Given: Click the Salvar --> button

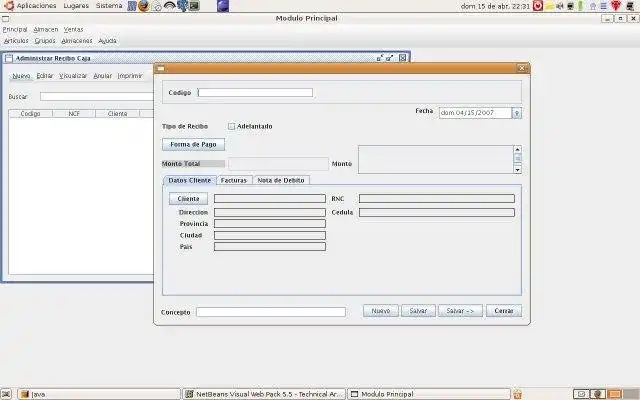Looking at the screenshot, I should 460,311.
